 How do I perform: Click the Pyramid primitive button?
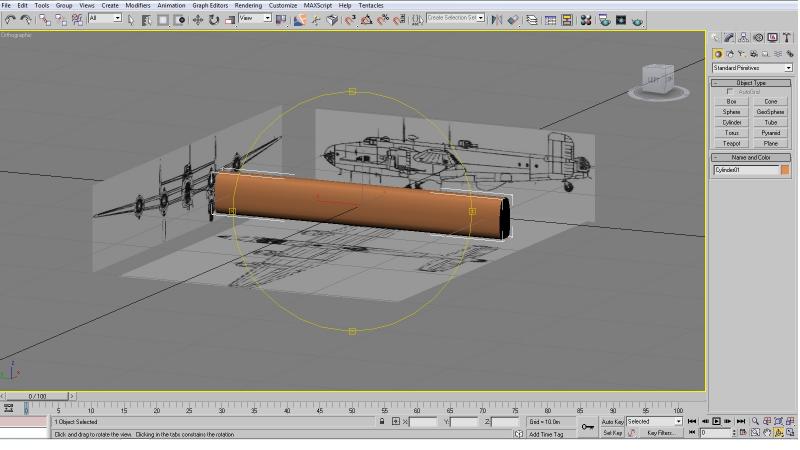pos(770,133)
